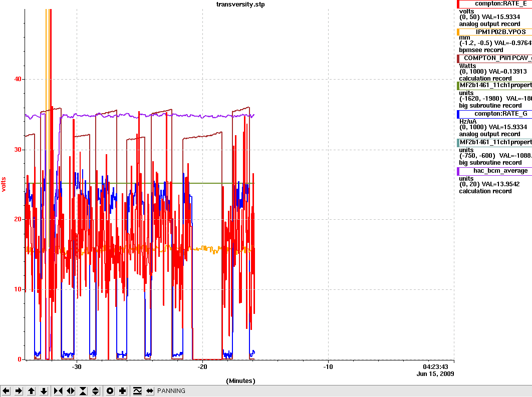Expand the horizontal time axis
This screenshot has width=532, height=397.
71,391
